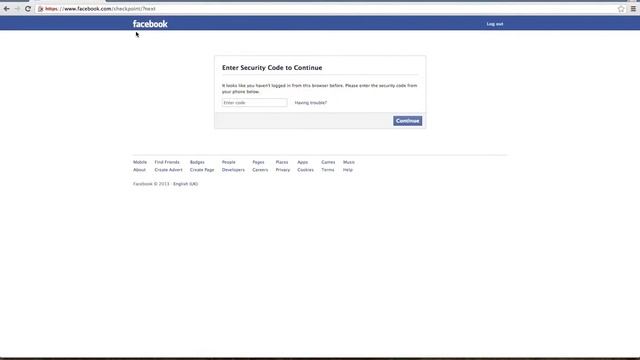640x360 pixels.
Task: Click the Log out link
Action: point(495,24)
